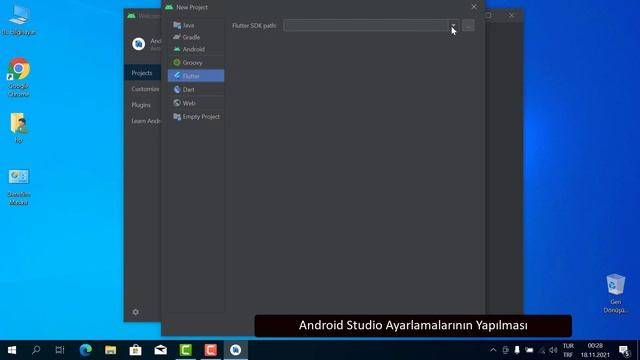Open Task View on taskbar
640x360 pixels.
point(60,350)
